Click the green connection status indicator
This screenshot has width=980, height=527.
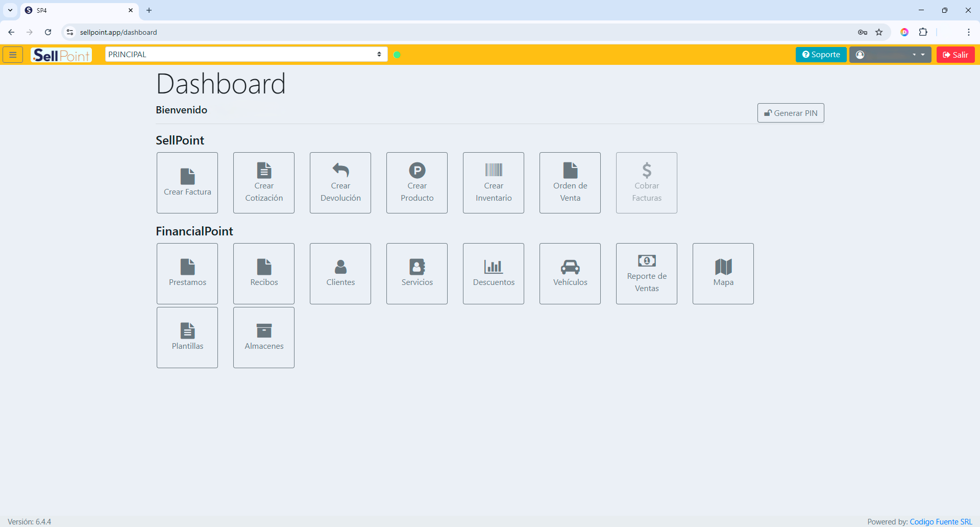click(397, 55)
